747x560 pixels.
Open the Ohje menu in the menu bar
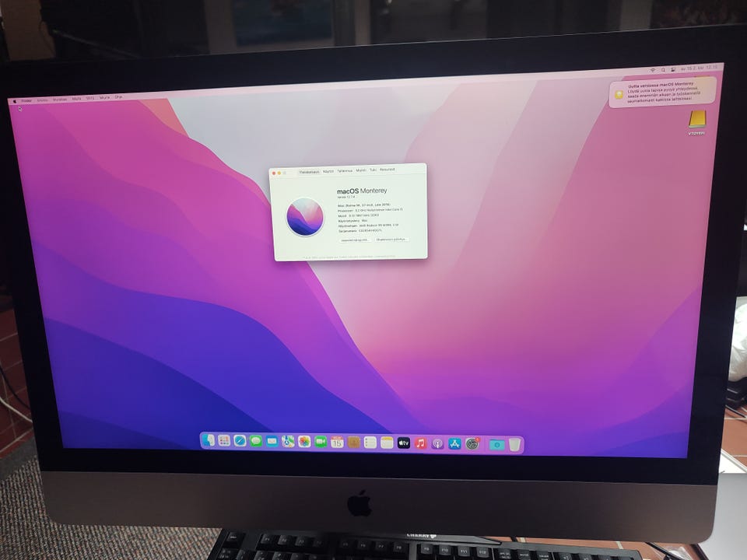tap(118, 97)
